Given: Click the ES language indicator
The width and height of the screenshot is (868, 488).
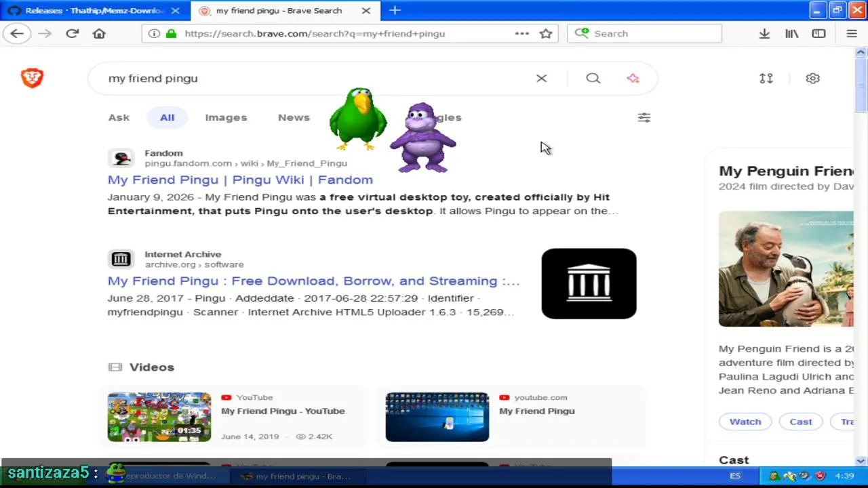Looking at the screenshot, I should (735, 476).
